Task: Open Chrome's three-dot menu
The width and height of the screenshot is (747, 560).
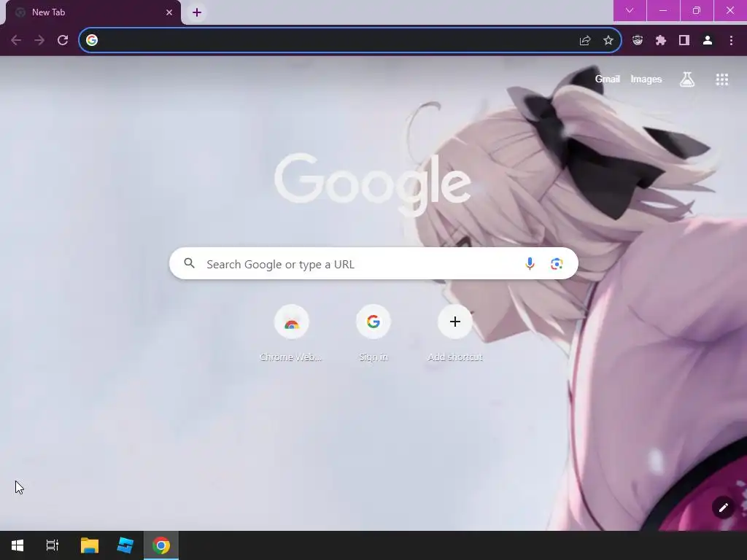Action: 731,41
